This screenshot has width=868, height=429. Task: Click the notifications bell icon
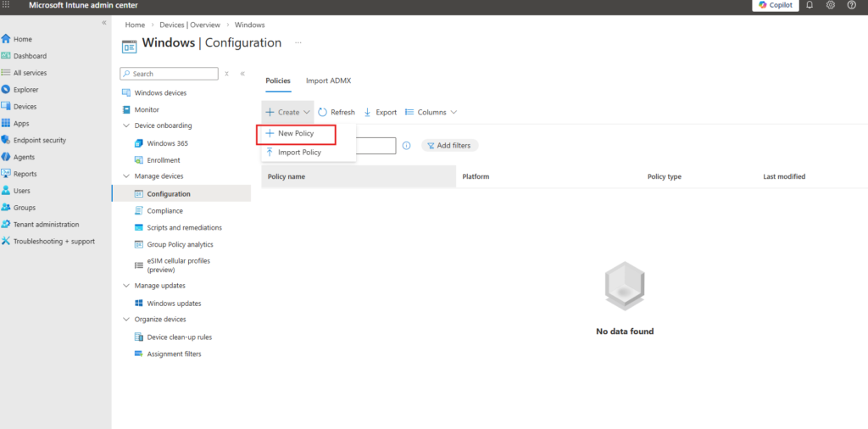[810, 5]
